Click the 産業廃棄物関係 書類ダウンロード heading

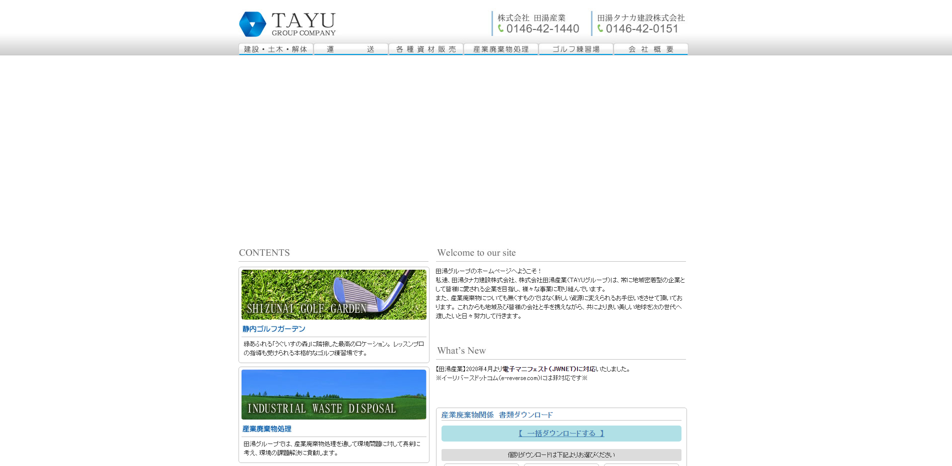click(497, 415)
